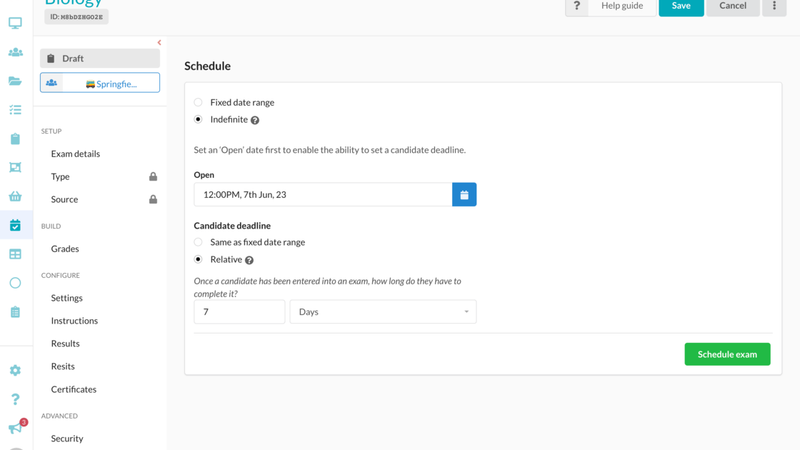Click the exam ID badge
Viewport: 800px width, 450px height.
click(77, 17)
